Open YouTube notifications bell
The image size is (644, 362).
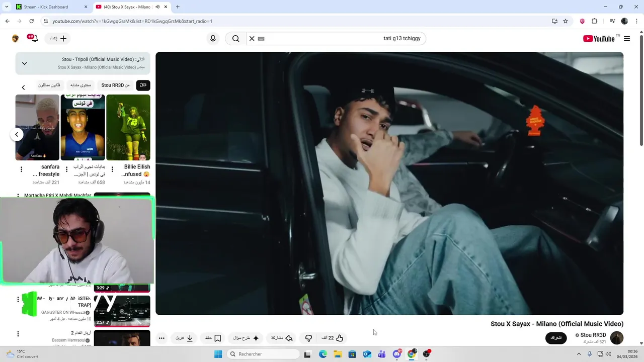coord(34,39)
